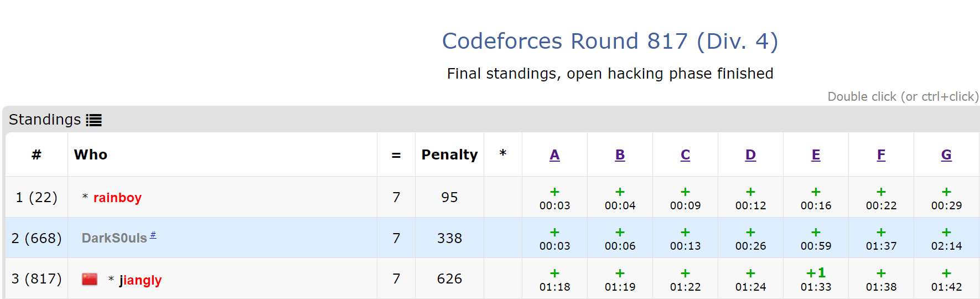Image resolution: width=980 pixels, height=299 pixels.
Task: Click the # marker next to DarkS0uls
Action: [x=153, y=235]
